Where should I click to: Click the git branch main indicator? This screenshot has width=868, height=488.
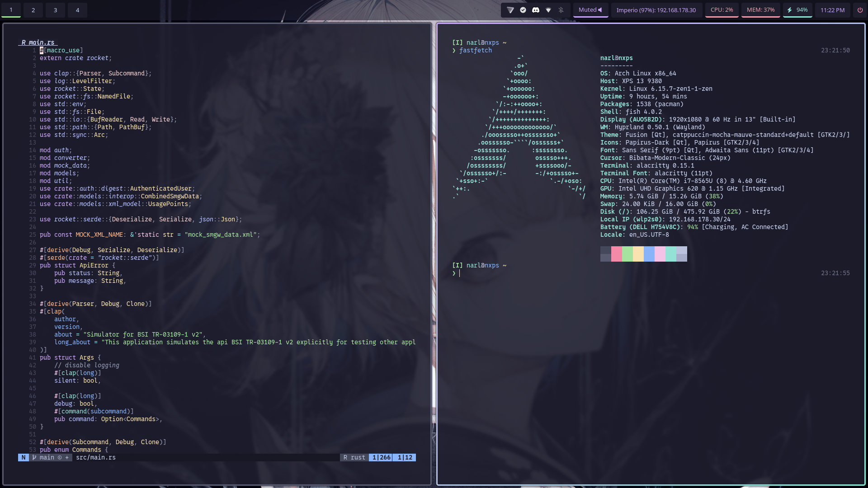point(47,457)
